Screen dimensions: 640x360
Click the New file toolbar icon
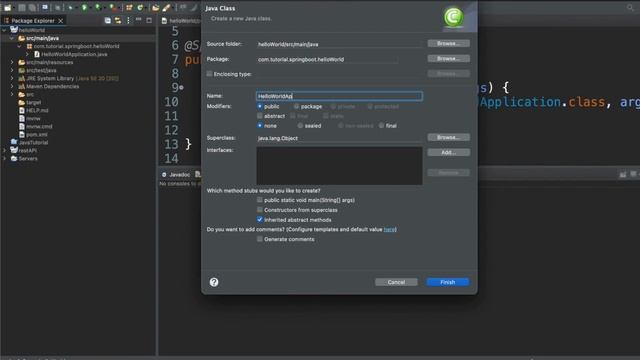[8, 7]
